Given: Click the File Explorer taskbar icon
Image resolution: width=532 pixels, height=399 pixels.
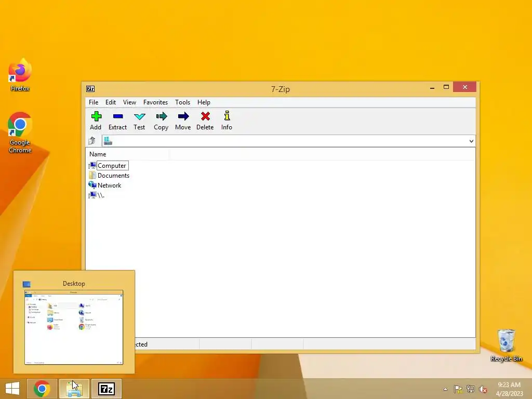Looking at the screenshot, I should [x=74, y=389].
